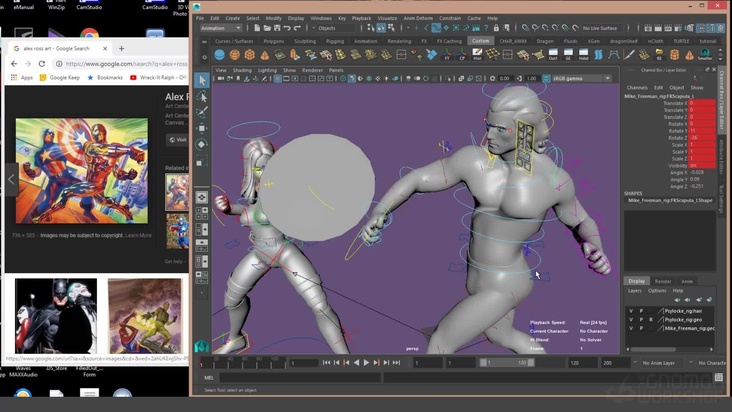This screenshot has width=732, height=412.
Task: Toggle playback P of Mike_Freeman_rig:geo layer
Action: 641,328
